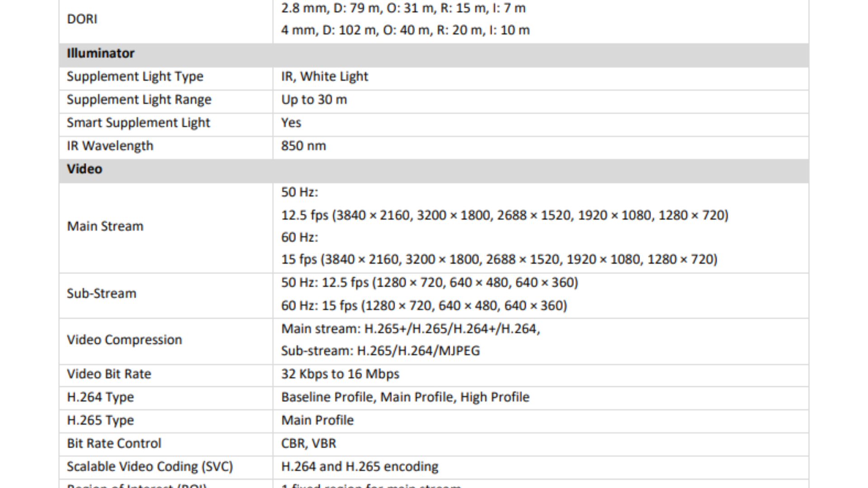Image resolution: width=868 pixels, height=488 pixels.
Task: Click the Smart Supplement Light label
Action: (138, 122)
